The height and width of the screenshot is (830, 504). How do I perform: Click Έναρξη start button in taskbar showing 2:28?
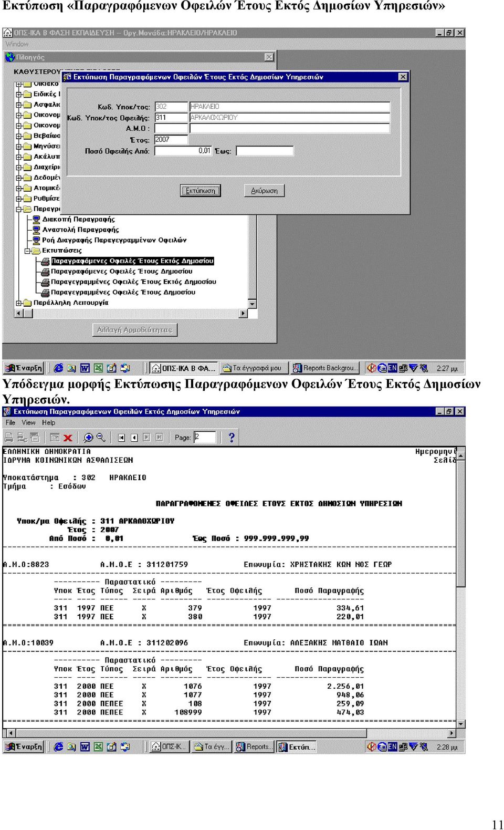point(23,746)
